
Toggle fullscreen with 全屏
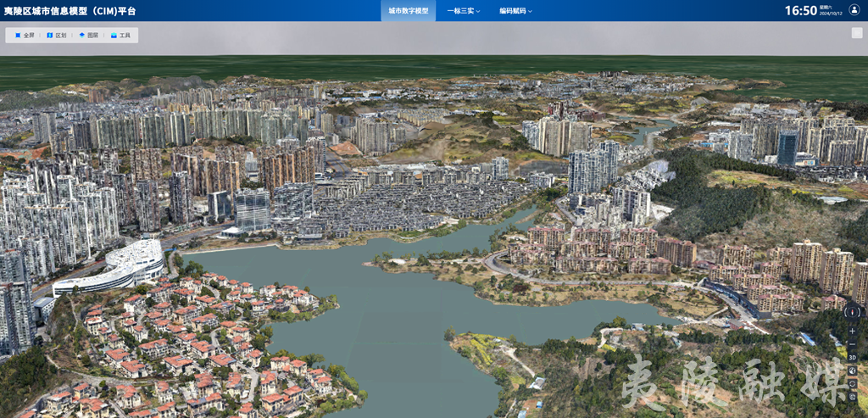coord(25,36)
